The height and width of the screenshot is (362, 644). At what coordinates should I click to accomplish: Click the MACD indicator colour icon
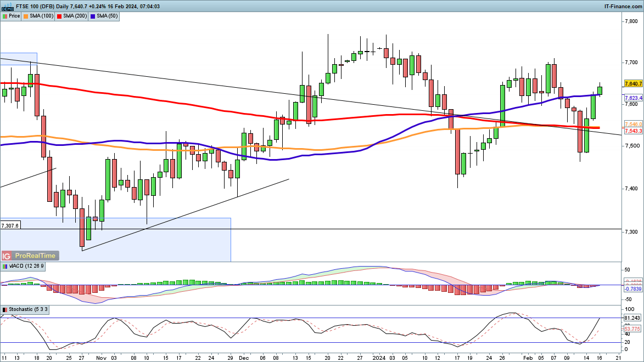tap(5, 267)
